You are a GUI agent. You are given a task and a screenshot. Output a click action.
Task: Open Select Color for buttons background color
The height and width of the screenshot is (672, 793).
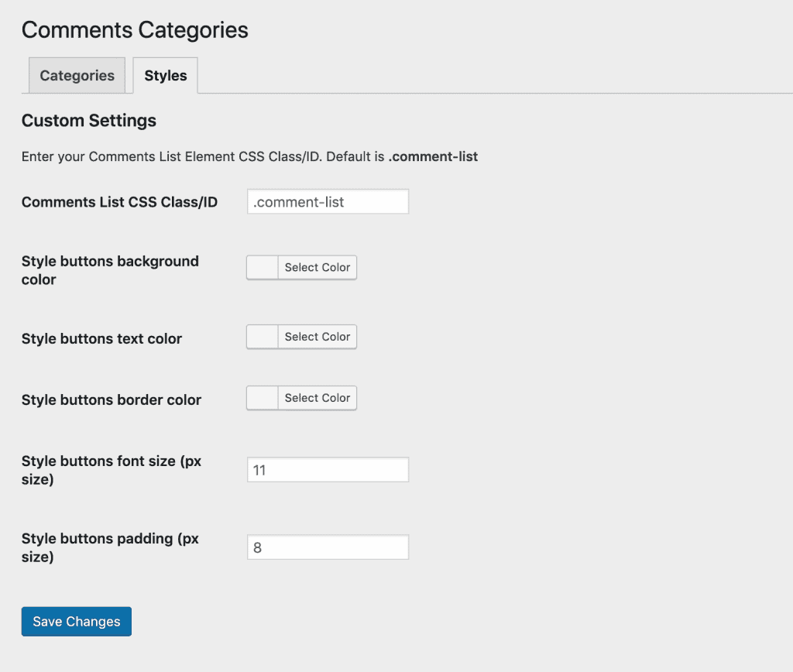317,268
